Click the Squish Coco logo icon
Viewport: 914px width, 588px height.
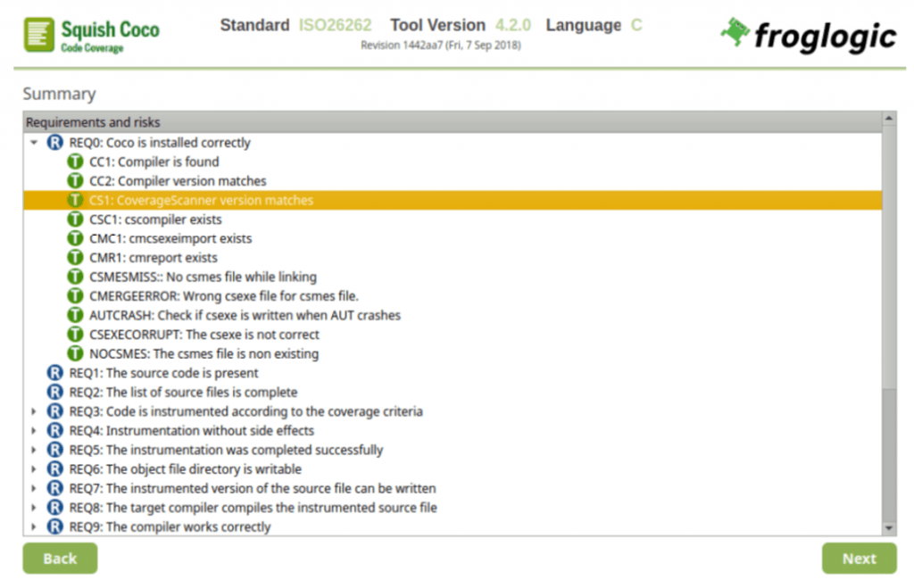pyautogui.click(x=37, y=36)
